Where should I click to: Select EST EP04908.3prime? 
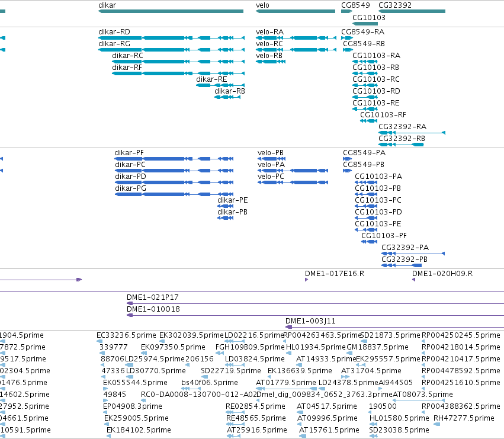133,406
